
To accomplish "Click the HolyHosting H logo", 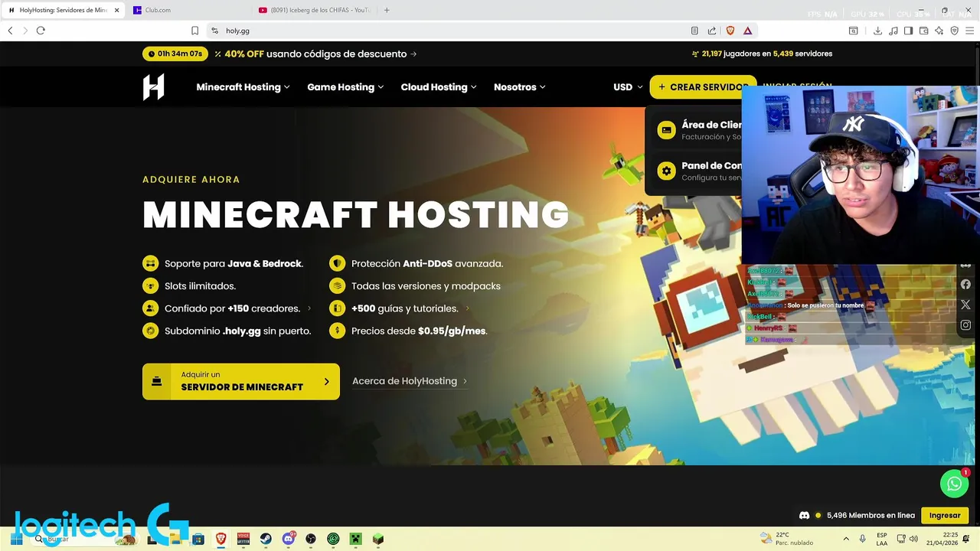I will click(153, 87).
